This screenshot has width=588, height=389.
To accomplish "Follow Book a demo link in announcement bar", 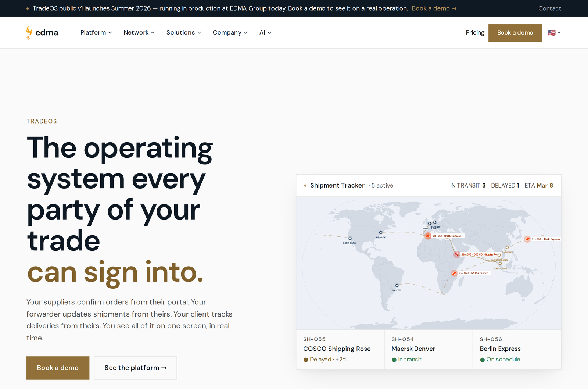I will click(x=434, y=8).
